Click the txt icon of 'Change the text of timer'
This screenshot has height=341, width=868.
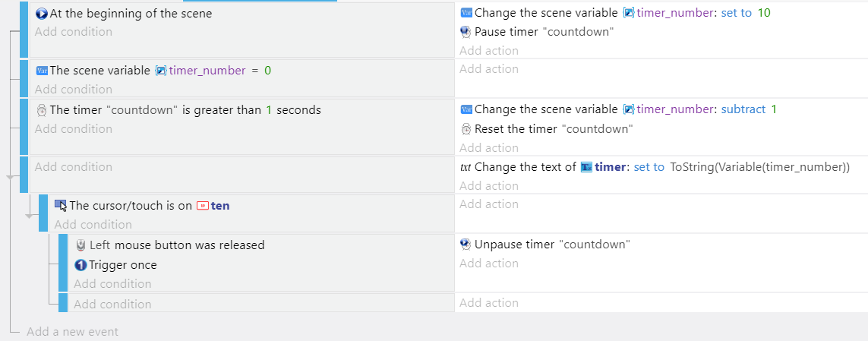466,167
